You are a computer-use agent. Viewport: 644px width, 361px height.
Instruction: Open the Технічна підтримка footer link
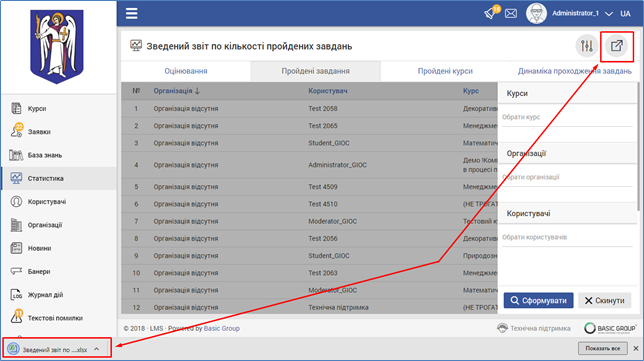tap(534, 328)
